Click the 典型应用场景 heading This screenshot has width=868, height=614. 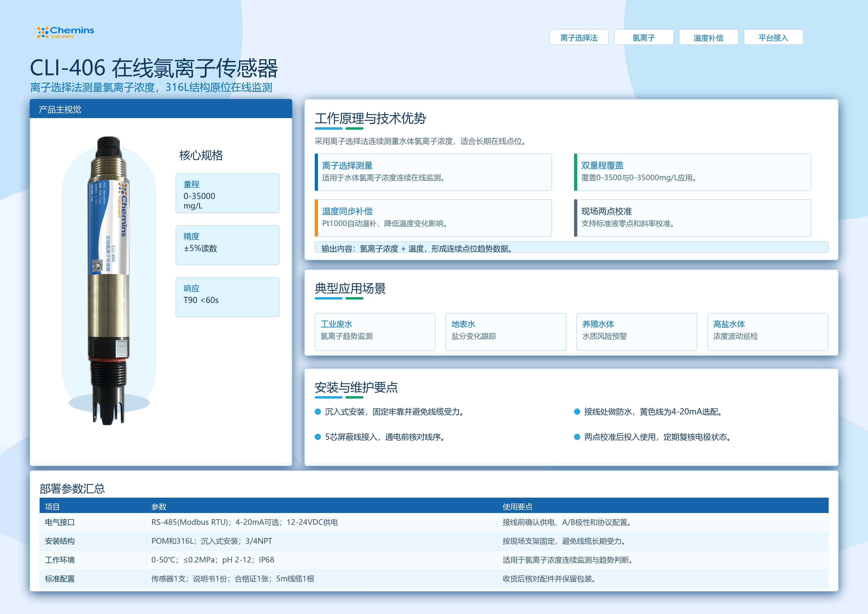[x=350, y=288]
